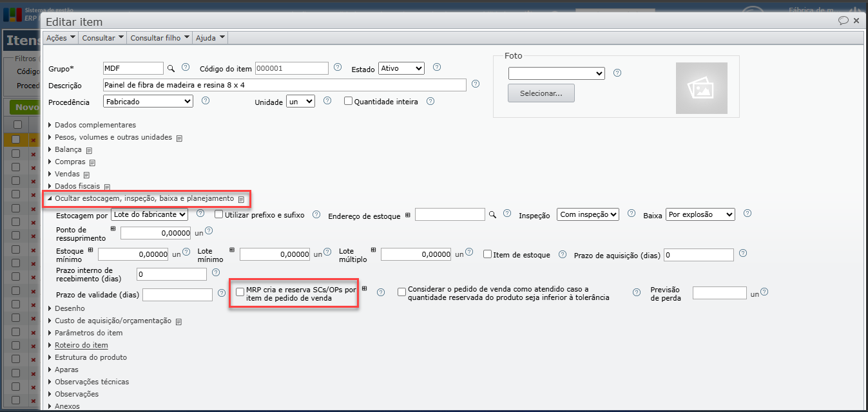
Task: Click the Selecionar... button
Action: [x=541, y=93]
